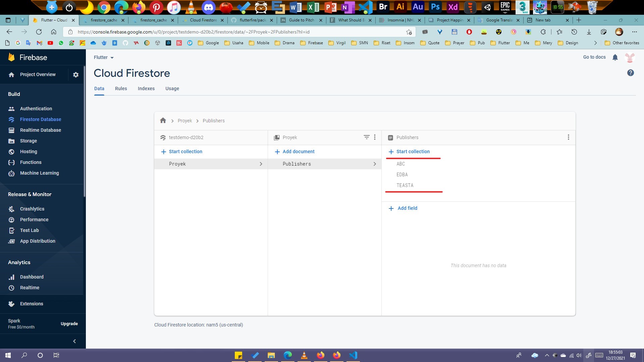
Task: Open the Publishers column overflow menu
Action: click(569, 137)
